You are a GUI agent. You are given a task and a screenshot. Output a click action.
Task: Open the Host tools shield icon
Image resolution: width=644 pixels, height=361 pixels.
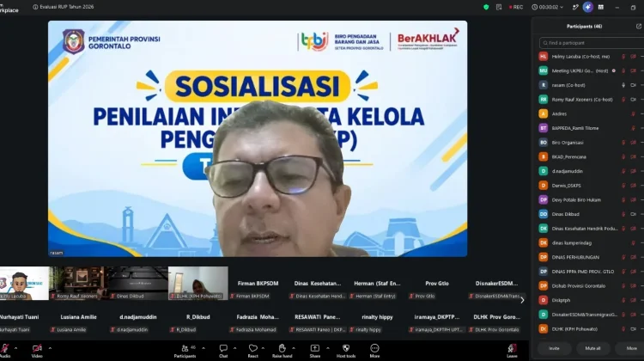click(x=346, y=348)
